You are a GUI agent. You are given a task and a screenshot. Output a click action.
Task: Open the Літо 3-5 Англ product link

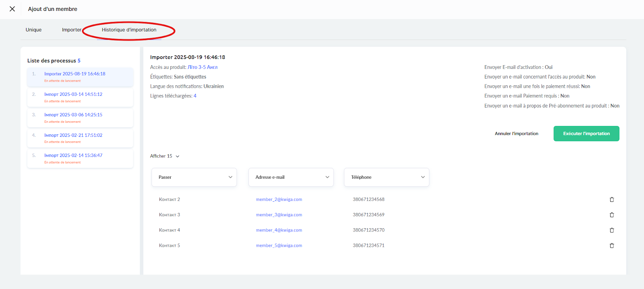pyautogui.click(x=202, y=67)
